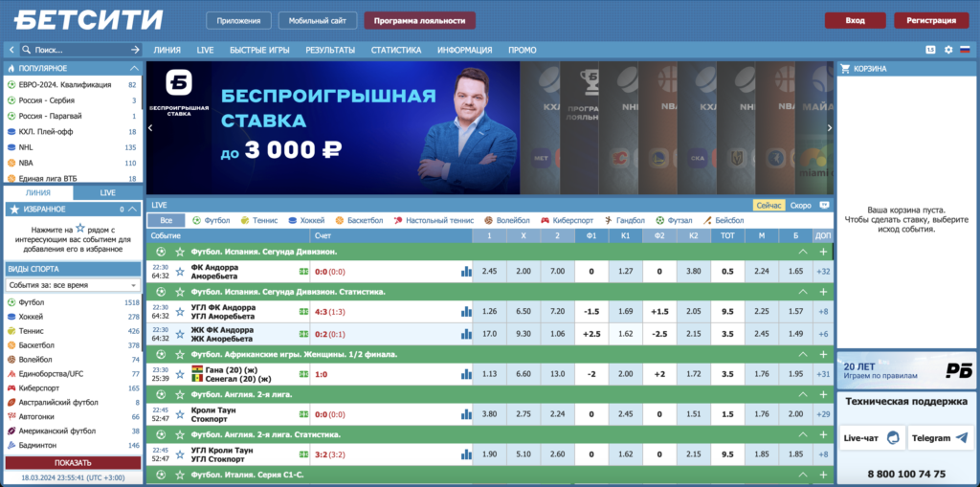Open the БЫСТРЫЕ ИГРЫ menu
Screen dimensions: 980x487
pos(259,50)
